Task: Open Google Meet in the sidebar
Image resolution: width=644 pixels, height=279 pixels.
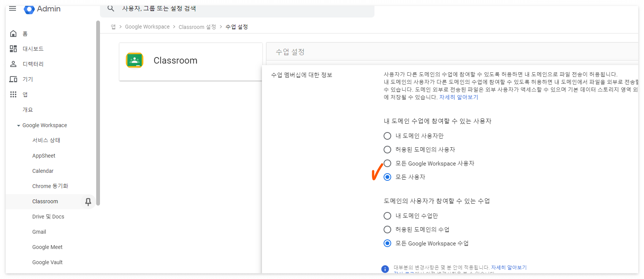Action: coord(48,247)
